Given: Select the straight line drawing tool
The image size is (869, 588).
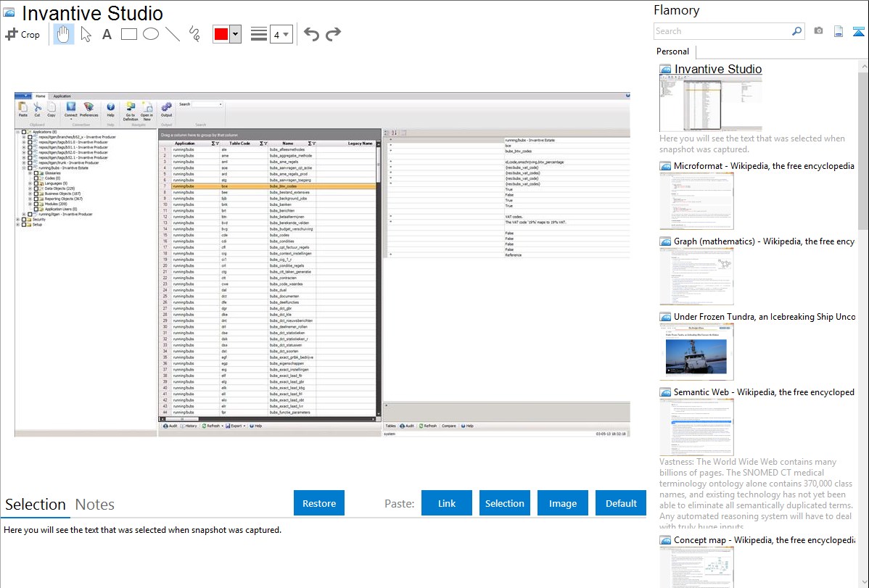Looking at the screenshot, I should coord(172,34).
